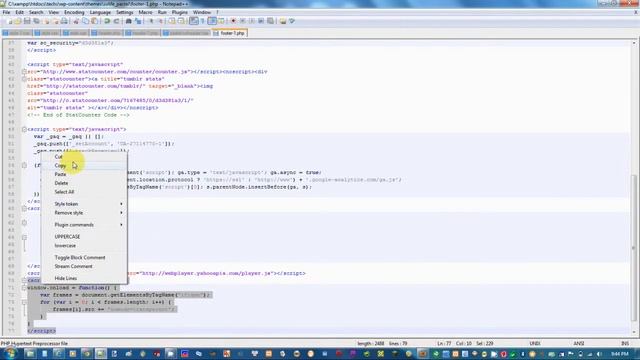The image size is (640, 360).
Task: Open the Language menu
Action: click(x=100, y=12)
